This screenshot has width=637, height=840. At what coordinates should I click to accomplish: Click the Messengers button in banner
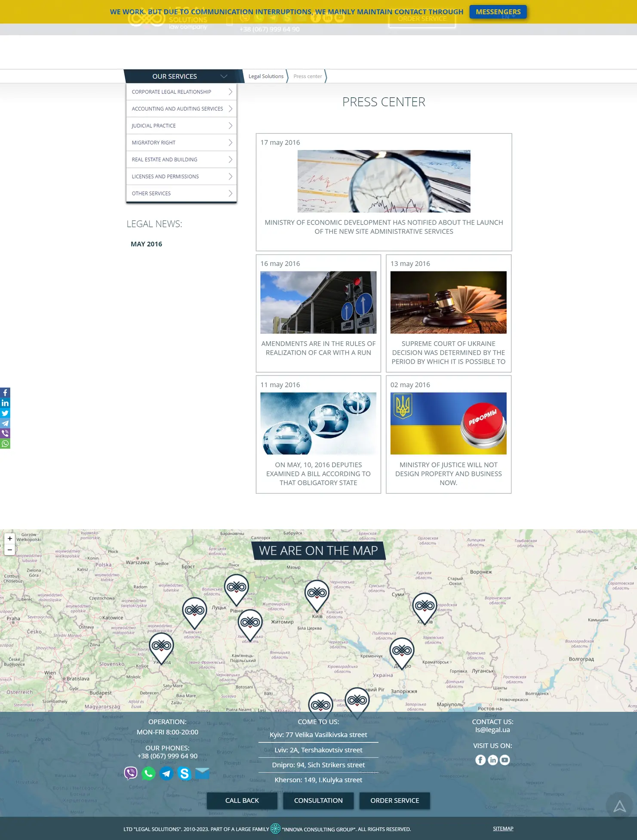point(498,12)
